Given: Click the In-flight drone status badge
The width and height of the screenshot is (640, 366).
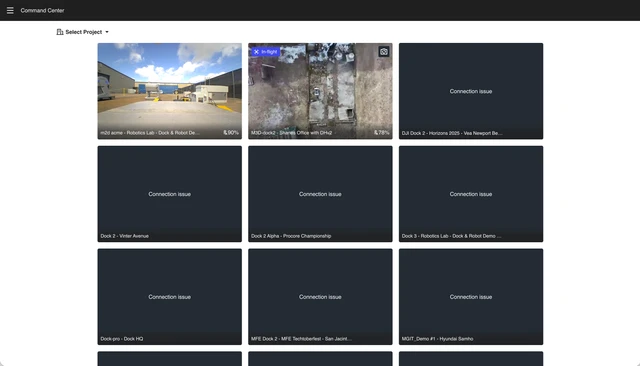Looking at the screenshot, I should click(x=265, y=52).
